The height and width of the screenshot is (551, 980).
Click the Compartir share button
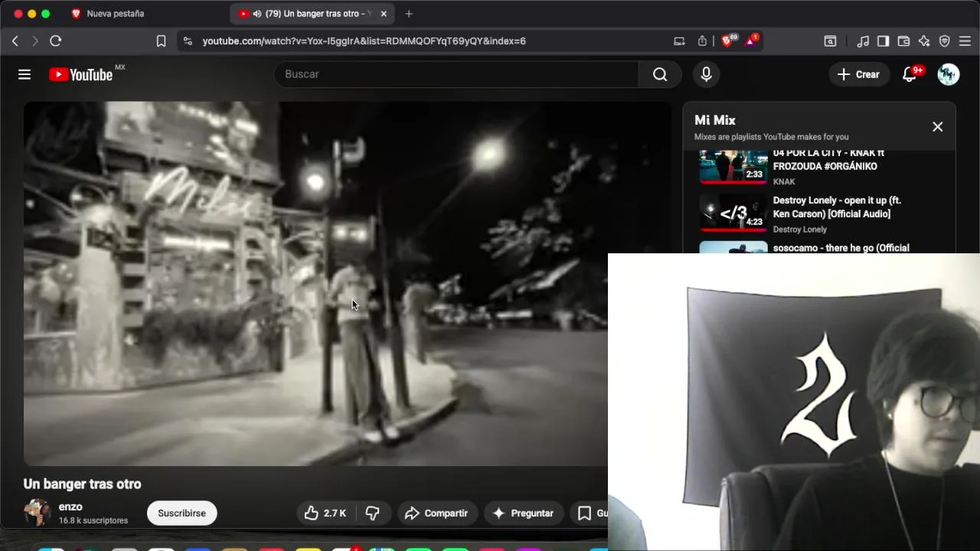[436, 514]
